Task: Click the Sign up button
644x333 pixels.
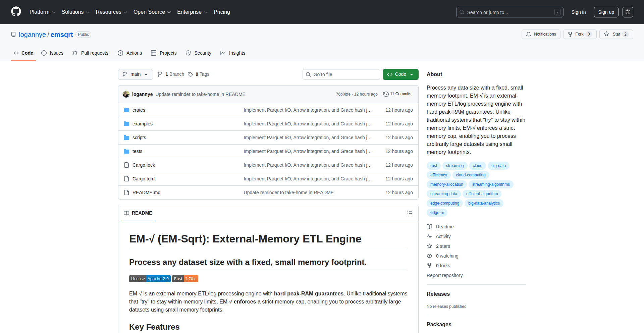Action: coord(606,12)
